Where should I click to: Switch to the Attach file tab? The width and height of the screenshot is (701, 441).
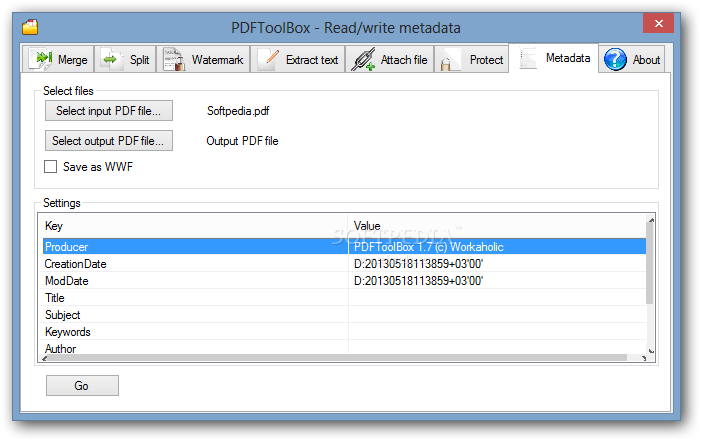pos(389,59)
